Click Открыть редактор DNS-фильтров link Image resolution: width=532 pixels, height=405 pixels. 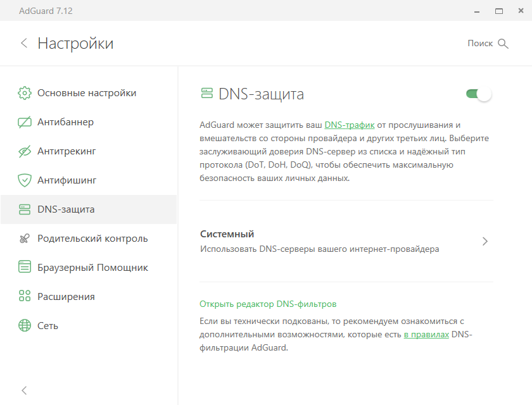pos(268,304)
